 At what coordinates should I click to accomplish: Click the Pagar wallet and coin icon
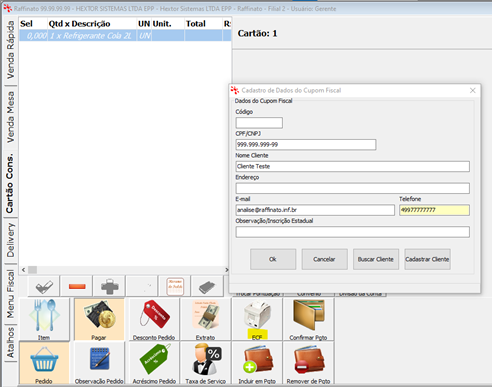coord(99,319)
